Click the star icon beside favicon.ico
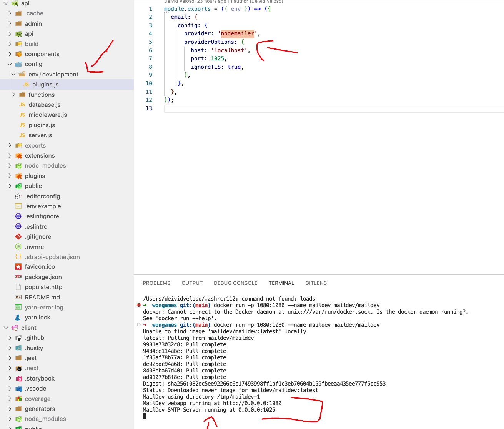Image resolution: width=504 pixels, height=429 pixels. pos(18,266)
